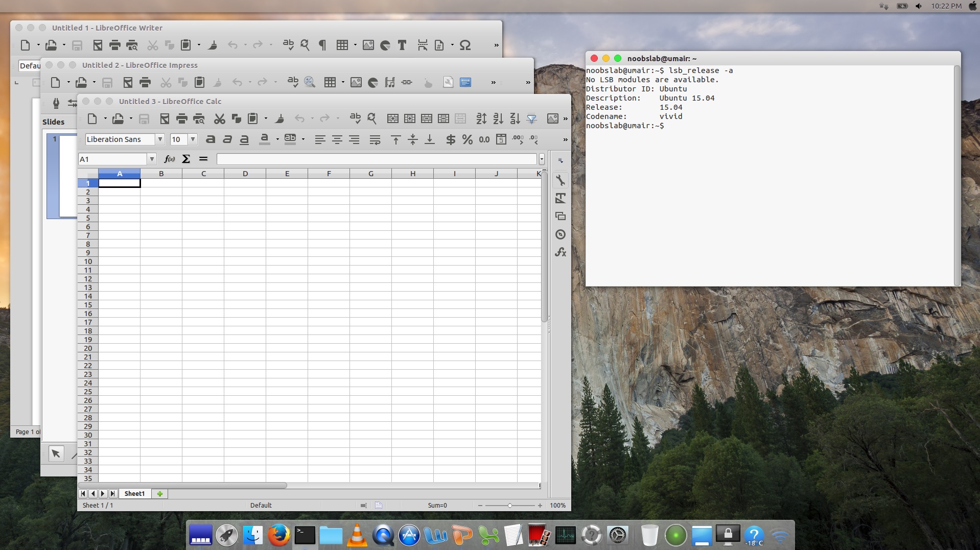Open New document dropdown arrow in Calc
This screenshot has width=980, height=550.
coord(105,119)
